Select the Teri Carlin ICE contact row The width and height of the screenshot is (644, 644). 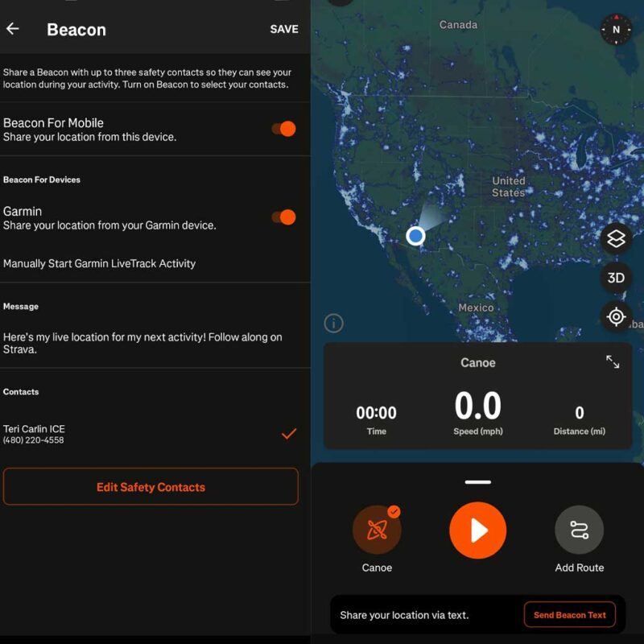coord(121,434)
